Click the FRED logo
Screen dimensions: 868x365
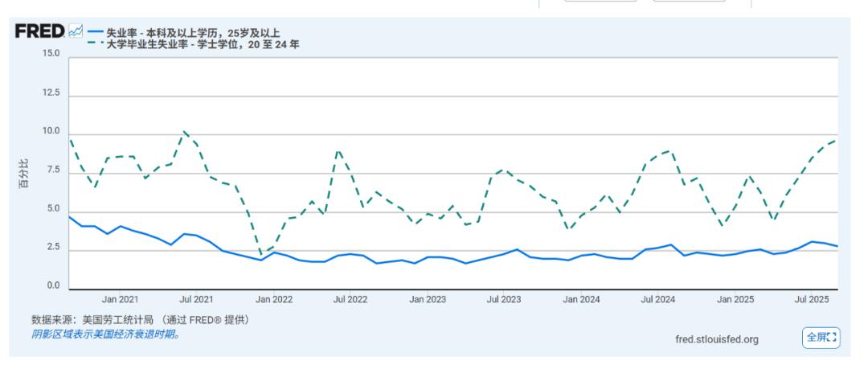pos(40,31)
